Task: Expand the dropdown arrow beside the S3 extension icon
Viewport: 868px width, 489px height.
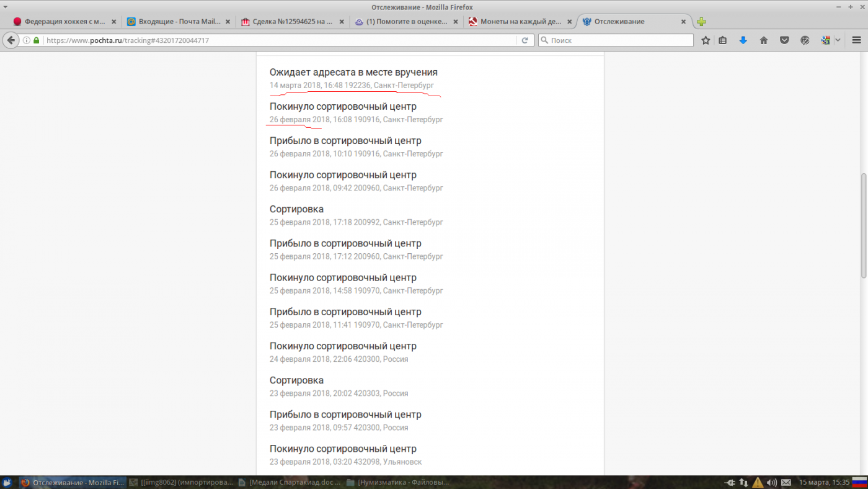Action: coord(838,40)
